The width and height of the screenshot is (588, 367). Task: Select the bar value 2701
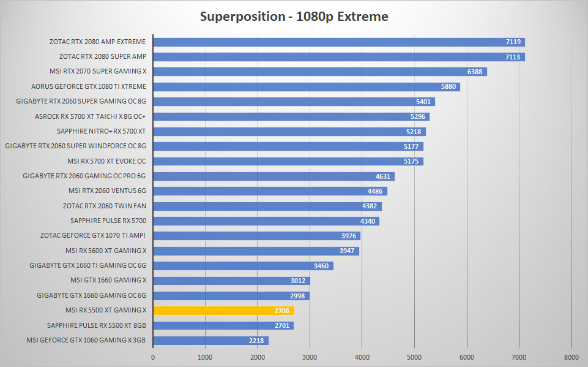click(282, 325)
